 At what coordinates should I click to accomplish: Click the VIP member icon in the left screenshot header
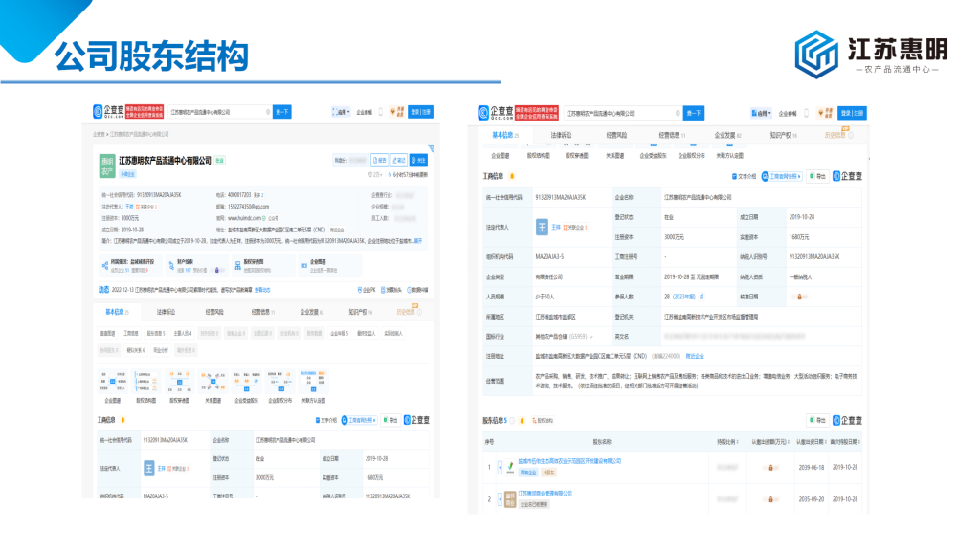click(397, 112)
